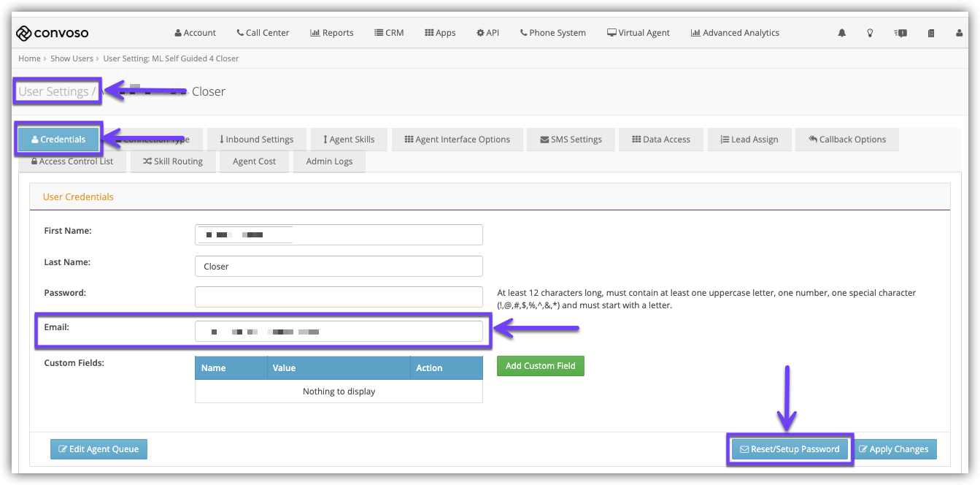Click the green Add Custom Field button
980x485 pixels.
tap(540, 366)
